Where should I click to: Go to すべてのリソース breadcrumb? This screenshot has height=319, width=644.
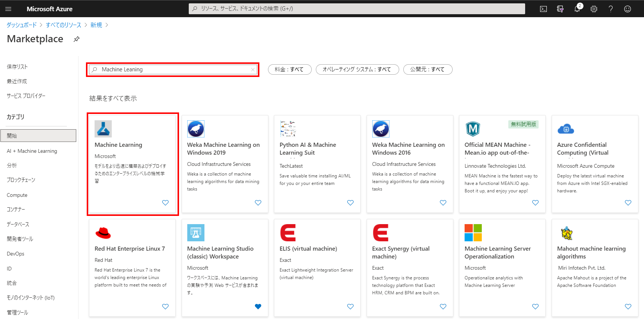point(64,25)
